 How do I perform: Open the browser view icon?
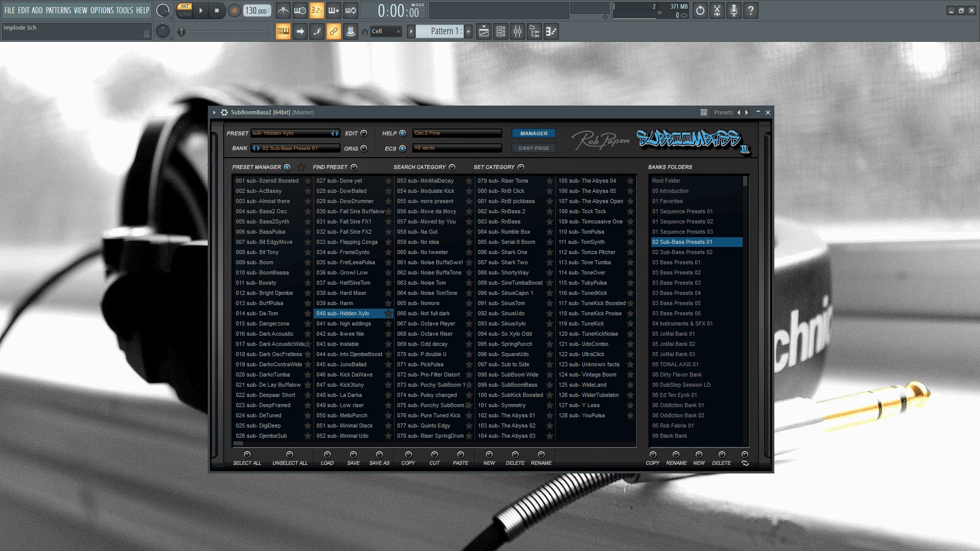click(x=534, y=32)
